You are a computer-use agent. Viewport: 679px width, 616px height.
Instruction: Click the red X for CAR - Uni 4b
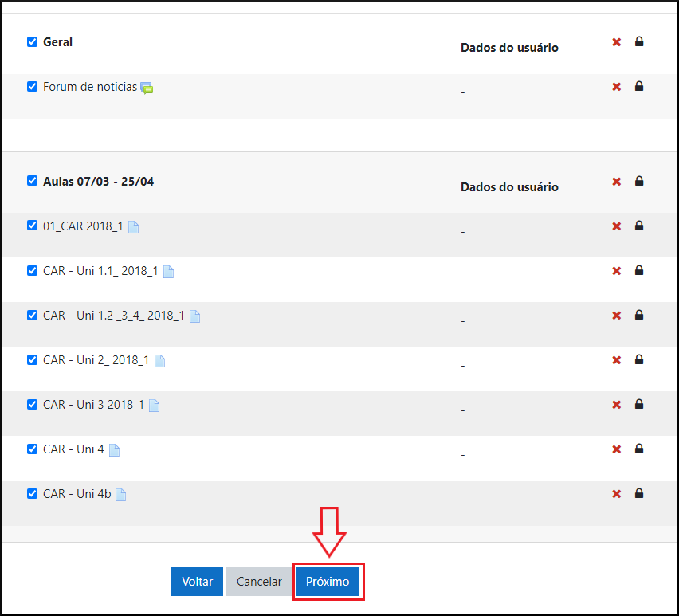(x=616, y=494)
